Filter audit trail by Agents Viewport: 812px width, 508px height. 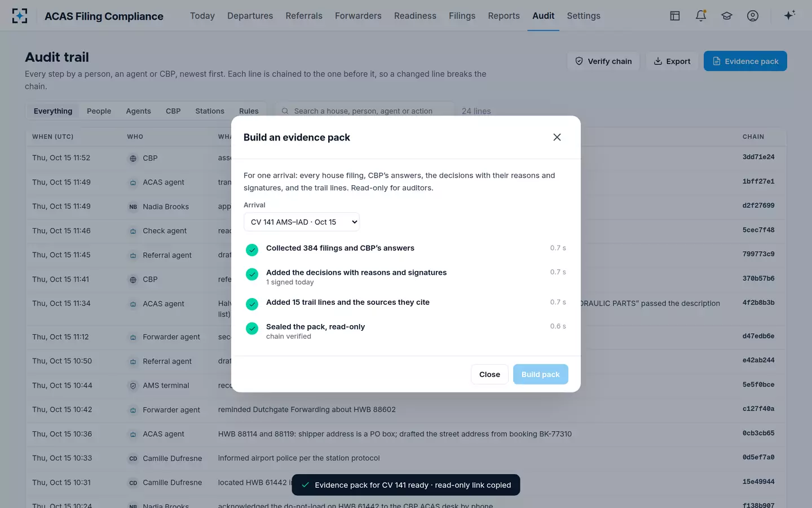pos(138,111)
